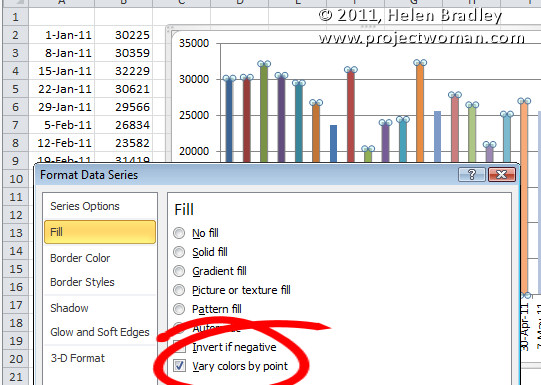541x385 pixels.
Task: Click row header 5
Action: pyautogui.click(x=15, y=89)
